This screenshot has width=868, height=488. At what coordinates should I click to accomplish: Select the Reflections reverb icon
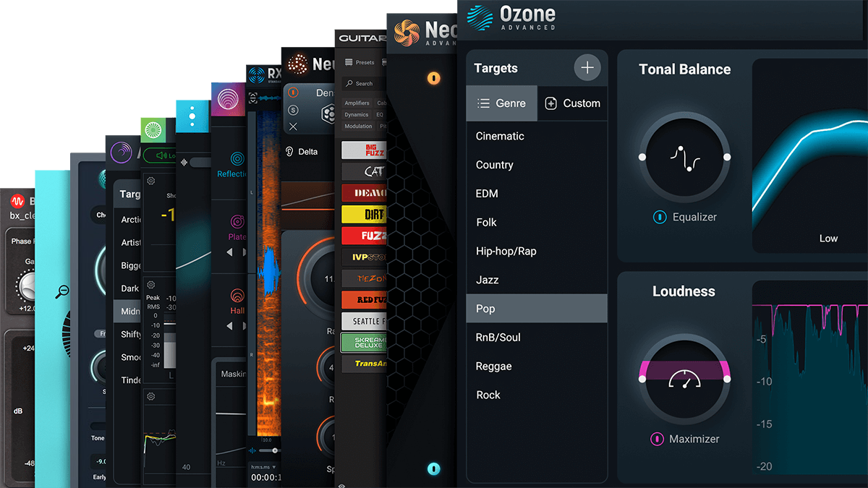point(237,158)
